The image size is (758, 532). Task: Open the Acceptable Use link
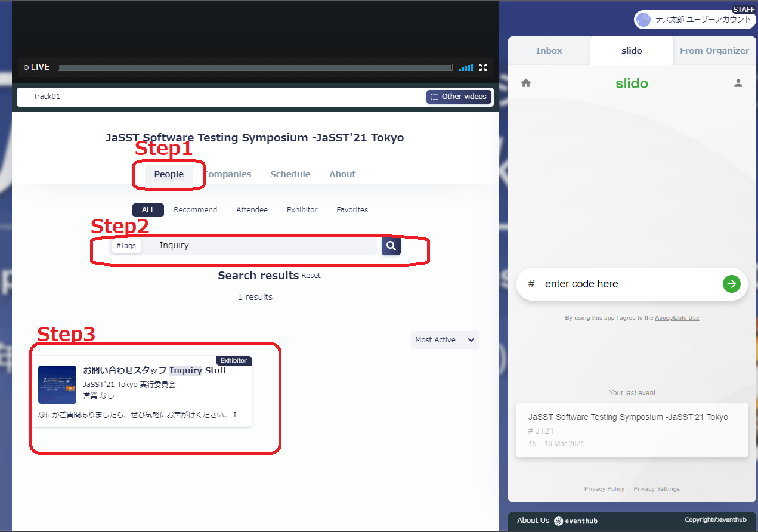(677, 318)
